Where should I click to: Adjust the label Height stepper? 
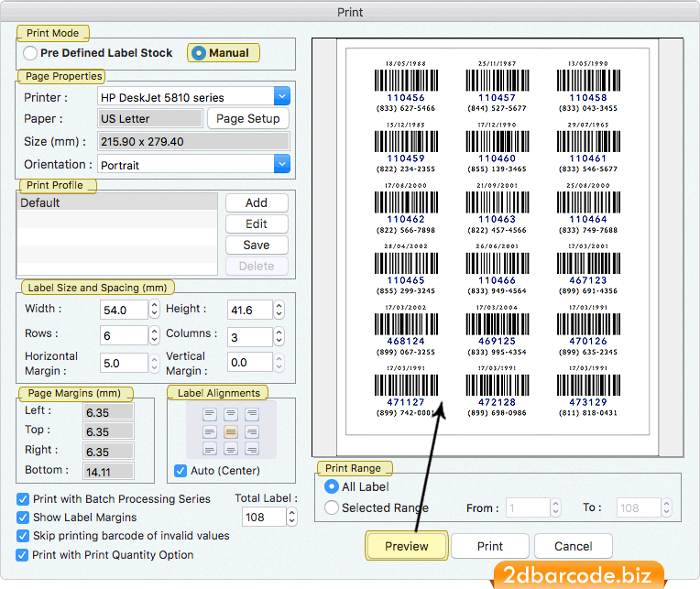tap(279, 309)
